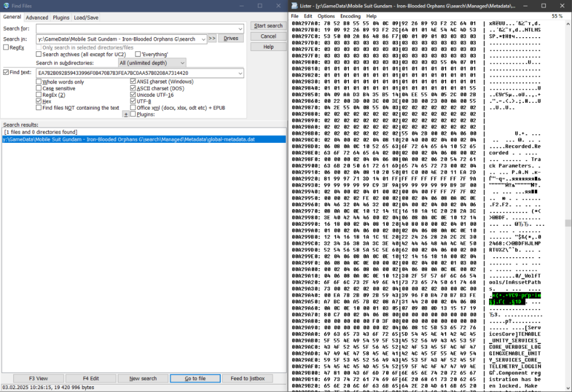Open the subdirectory depth dropdown

click(x=183, y=62)
